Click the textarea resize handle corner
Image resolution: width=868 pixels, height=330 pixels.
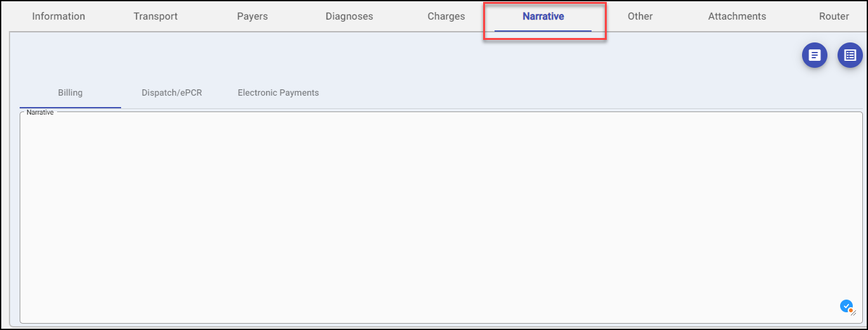(853, 312)
